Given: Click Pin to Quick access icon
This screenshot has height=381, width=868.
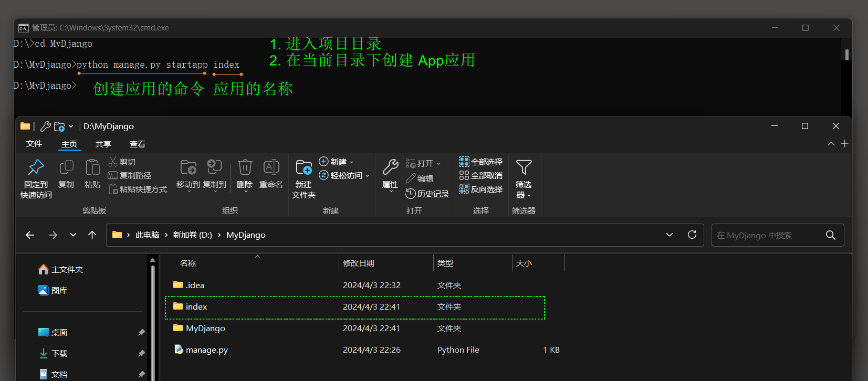Looking at the screenshot, I should pos(36,167).
